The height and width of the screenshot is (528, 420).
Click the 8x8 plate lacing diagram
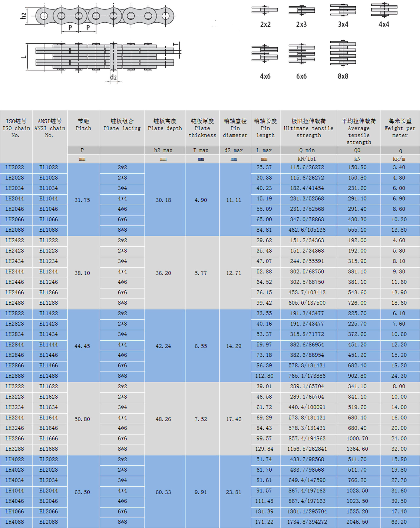[343, 53]
